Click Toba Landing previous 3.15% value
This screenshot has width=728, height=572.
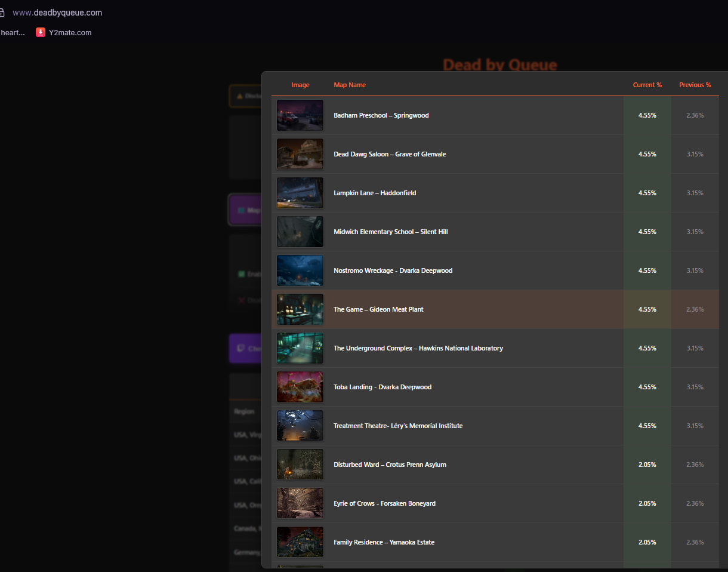click(695, 387)
